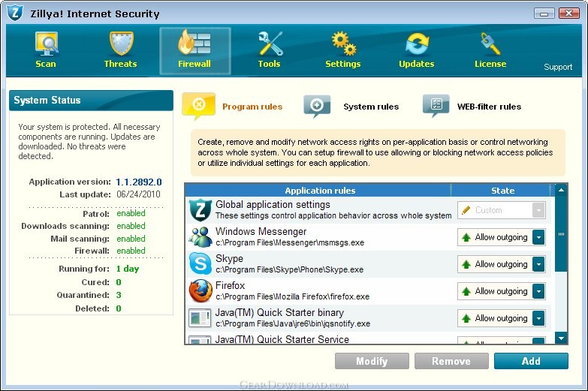The height and width of the screenshot is (391, 588).
Task: Select the Windows Messenger rule row text
Action: [290, 237]
